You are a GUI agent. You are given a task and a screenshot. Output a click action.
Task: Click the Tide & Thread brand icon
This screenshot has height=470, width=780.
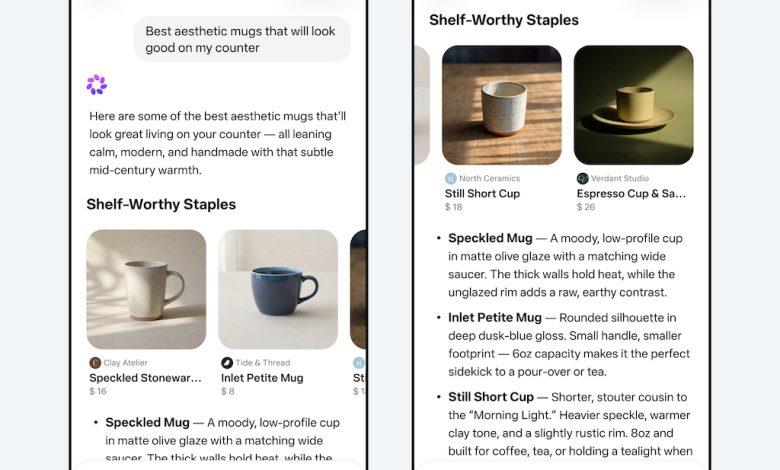[x=227, y=363]
